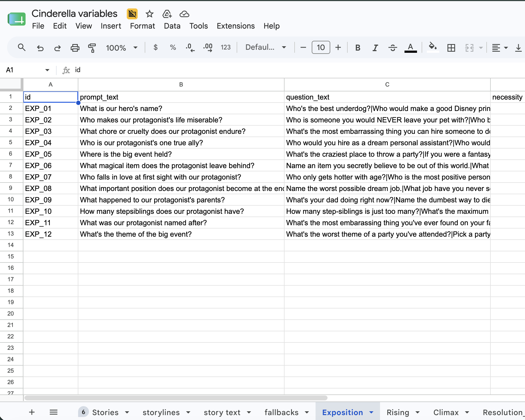This screenshot has width=525, height=420.
Task: Open the name box dropdown arrow
Action: pyautogui.click(x=47, y=70)
